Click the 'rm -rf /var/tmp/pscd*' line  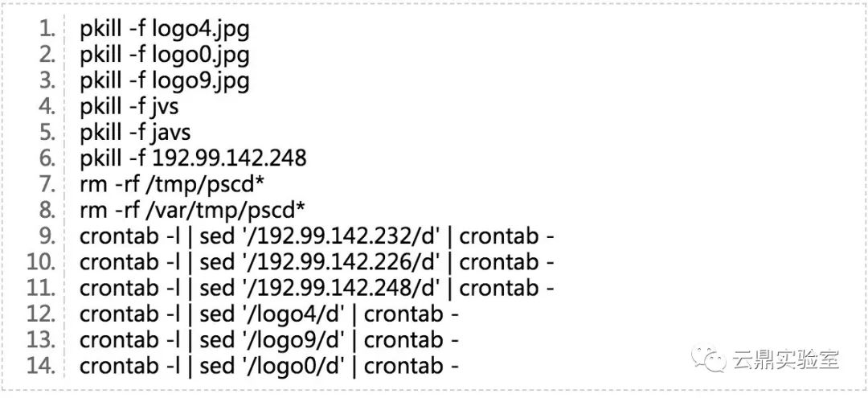[192, 211]
